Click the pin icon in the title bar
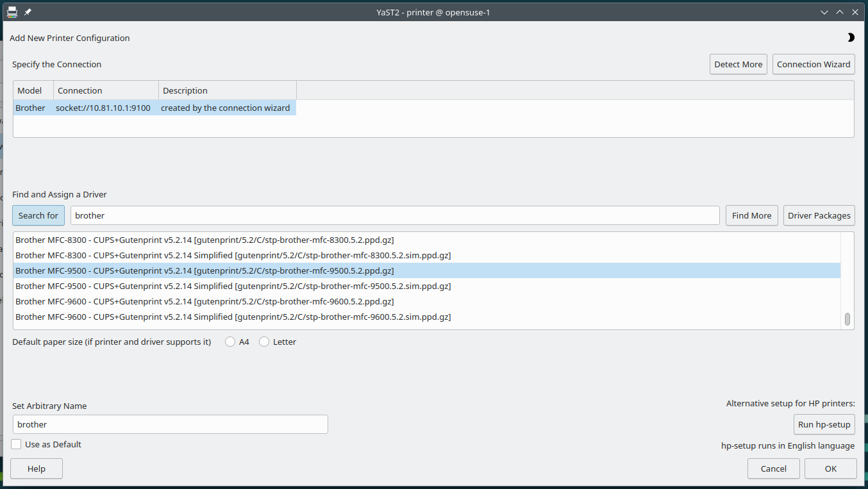 (28, 12)
